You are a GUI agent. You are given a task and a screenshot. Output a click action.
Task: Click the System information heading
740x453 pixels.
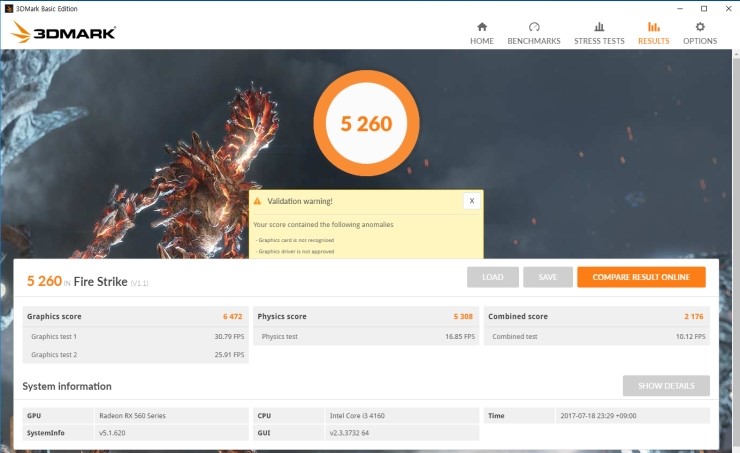coord(67,386)
